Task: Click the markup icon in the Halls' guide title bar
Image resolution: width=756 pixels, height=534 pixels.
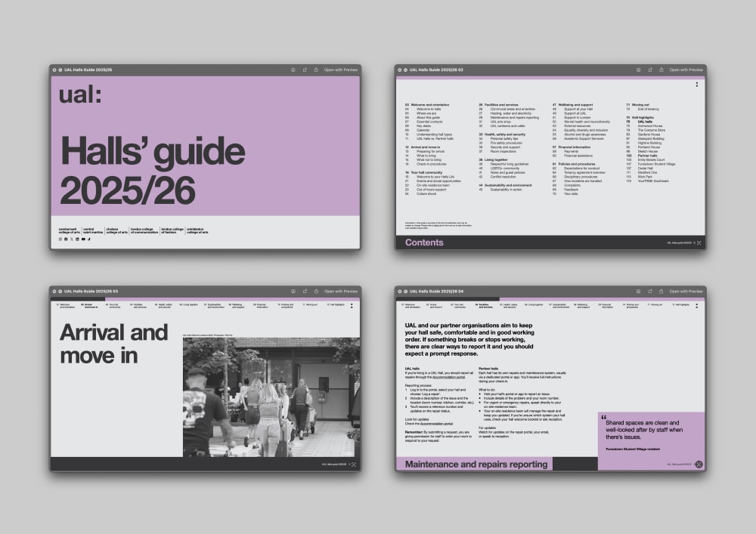Action: click(x=293, y=69)
